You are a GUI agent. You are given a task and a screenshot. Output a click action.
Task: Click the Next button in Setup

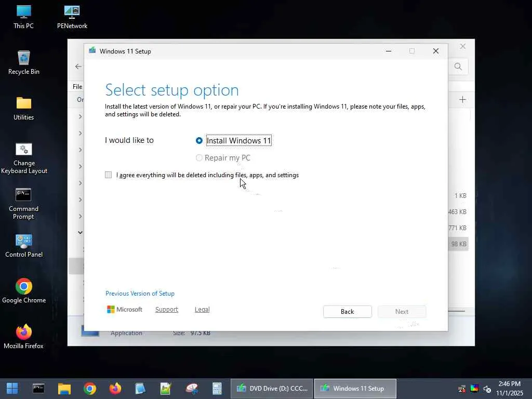[x=402, y=312]
